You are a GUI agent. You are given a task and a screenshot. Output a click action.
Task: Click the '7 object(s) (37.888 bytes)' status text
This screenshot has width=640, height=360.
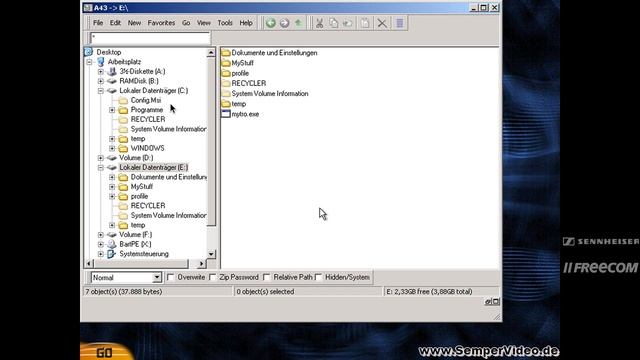[x=124, y=291]
